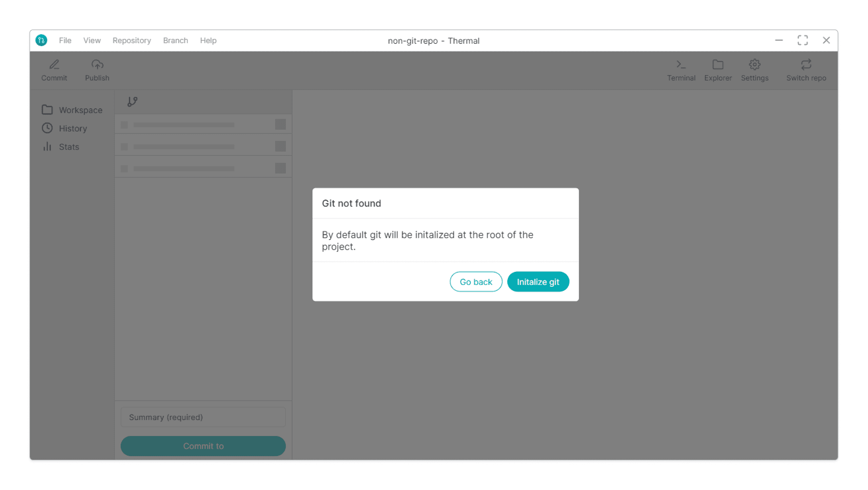The height and width of the screenshot is (490, 868).
Task: Select the Workspace sidebar item
Action: [72, 110]
